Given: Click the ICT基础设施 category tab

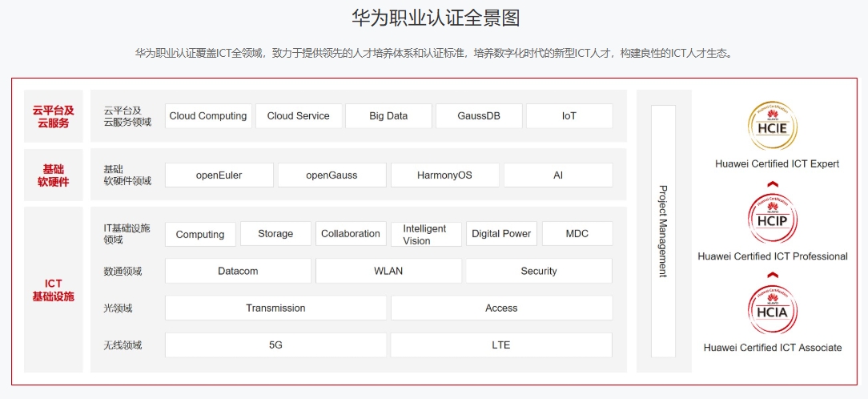Looking at the screenshot, I should pos(53,289).
